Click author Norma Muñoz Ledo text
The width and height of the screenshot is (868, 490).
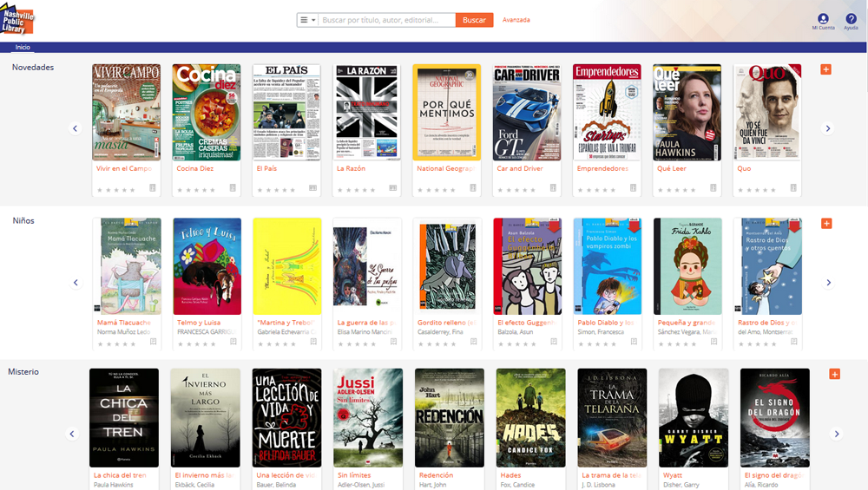[124, 332]
